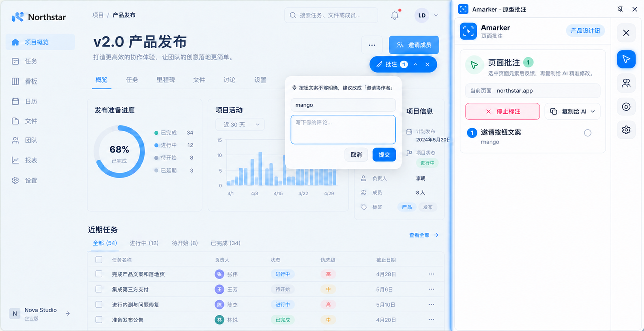Click the 邀请成员 button

(x=414, y=45)
